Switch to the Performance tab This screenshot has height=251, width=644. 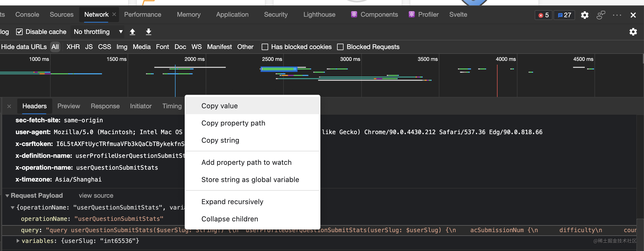(143, 15)
